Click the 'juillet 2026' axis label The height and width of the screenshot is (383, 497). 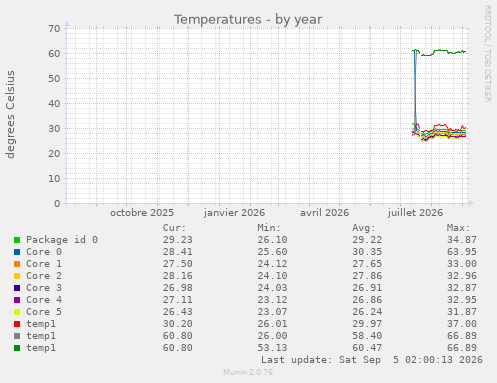[x=415, y=213]
